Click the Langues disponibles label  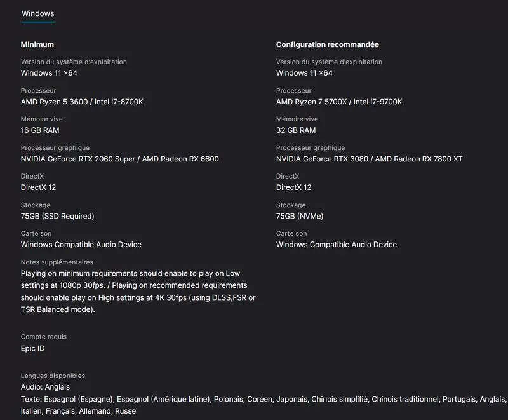click(x=53, y=376)
